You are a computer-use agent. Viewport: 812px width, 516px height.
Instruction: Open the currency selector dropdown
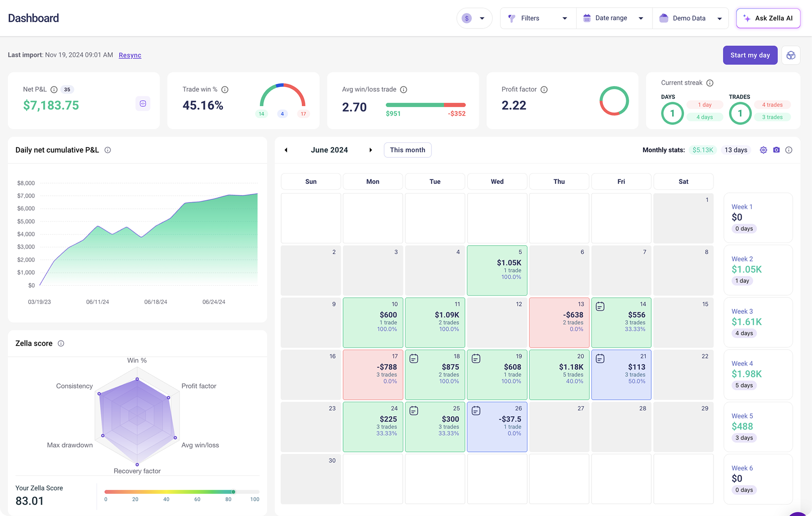pos(474,18)
